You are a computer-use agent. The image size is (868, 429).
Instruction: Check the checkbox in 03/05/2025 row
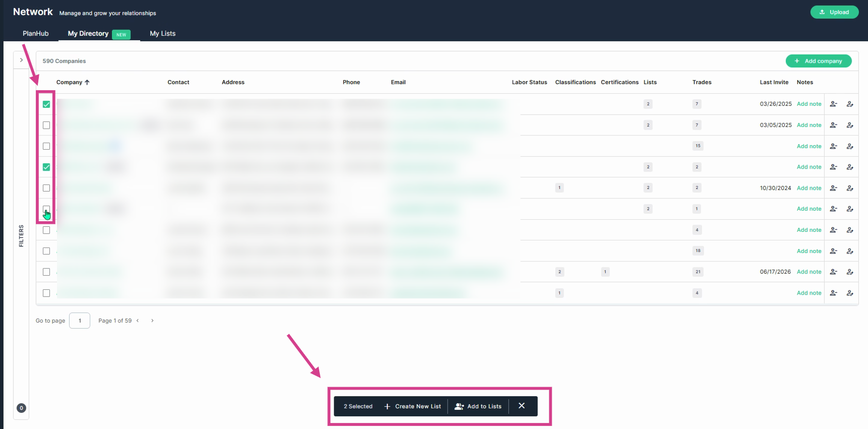tap(46, 125)
